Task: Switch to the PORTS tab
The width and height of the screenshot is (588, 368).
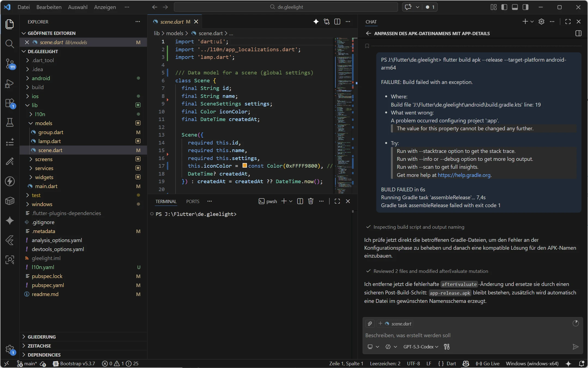Action: click(193, 201)
